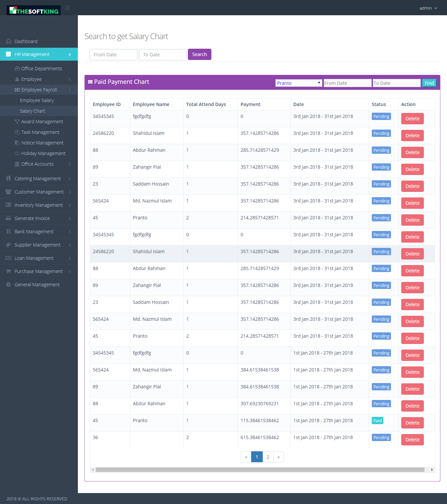Select the Purchase Management cart icon
The width and height of the screenshot is (447, 504).
(8, 271)
